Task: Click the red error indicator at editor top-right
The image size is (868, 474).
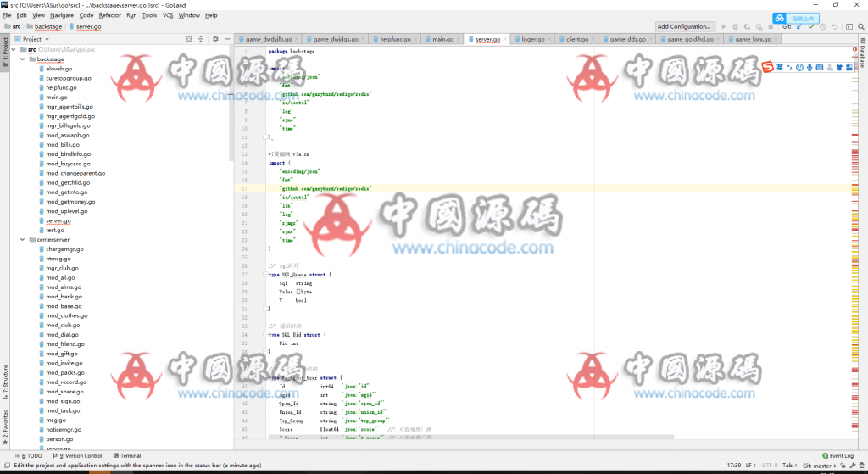Action: [x=854, y=50]
